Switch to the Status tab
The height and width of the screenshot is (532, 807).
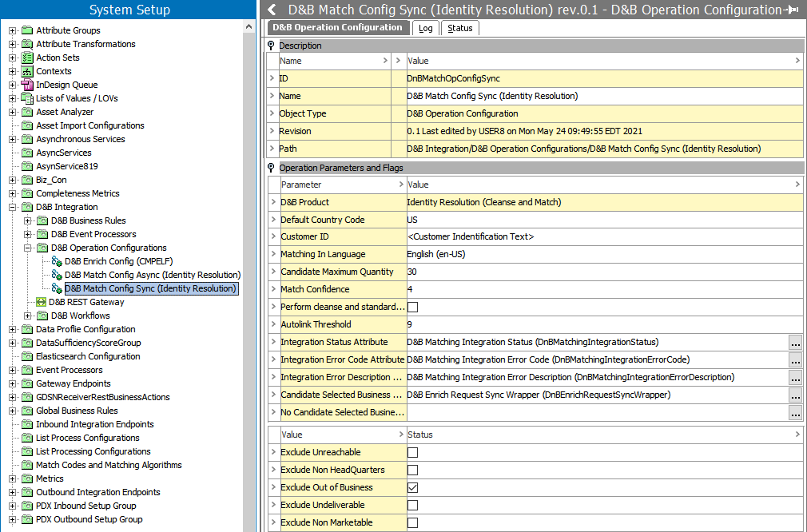[460, 28]
